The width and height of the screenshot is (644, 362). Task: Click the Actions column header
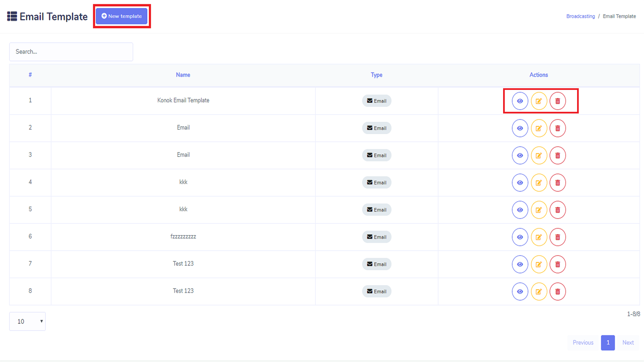click(x=538, y=75)
